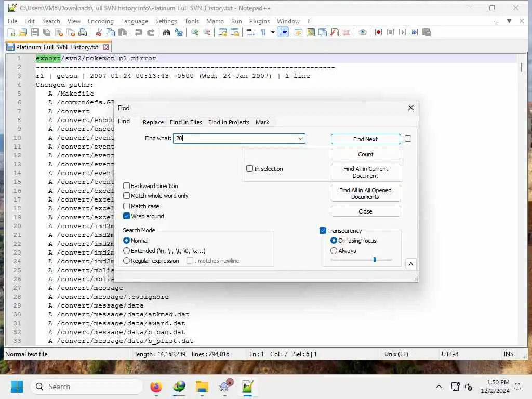Click the Monitoring eye icon

362,33
